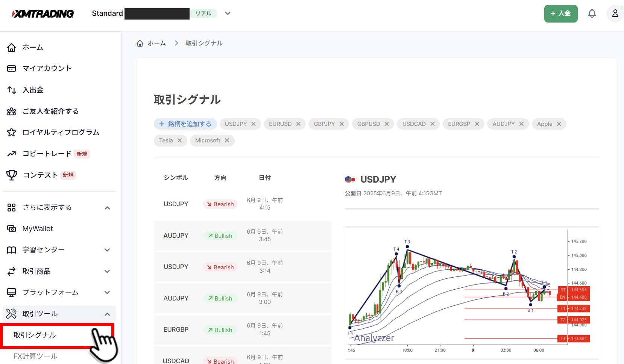Viewport: 624px width, 364px height.
Task: Click the My Account card icon
Action: (12, 68)
